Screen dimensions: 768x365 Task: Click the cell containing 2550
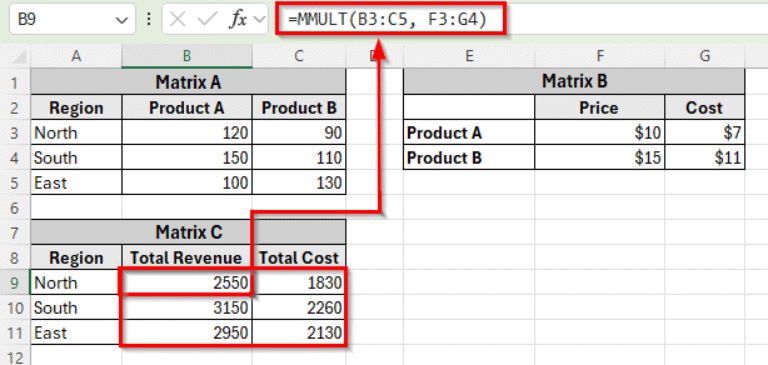[x=187, y=283]
